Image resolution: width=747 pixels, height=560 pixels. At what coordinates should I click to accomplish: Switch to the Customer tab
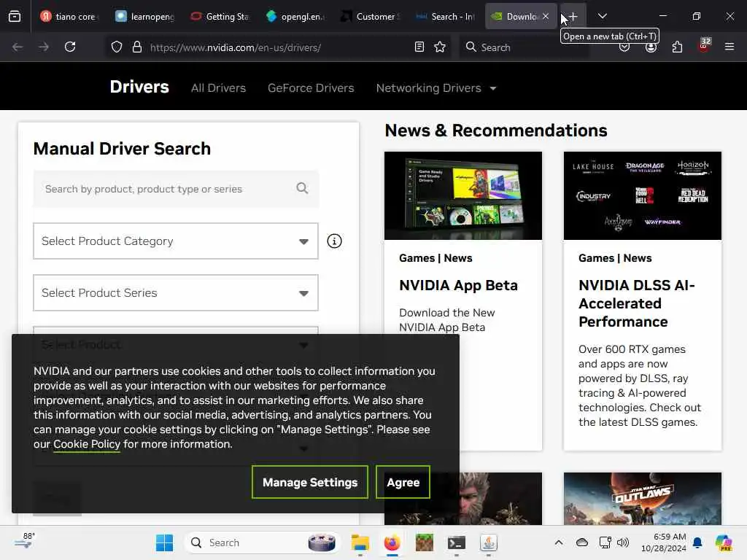(x=371, y=16)
